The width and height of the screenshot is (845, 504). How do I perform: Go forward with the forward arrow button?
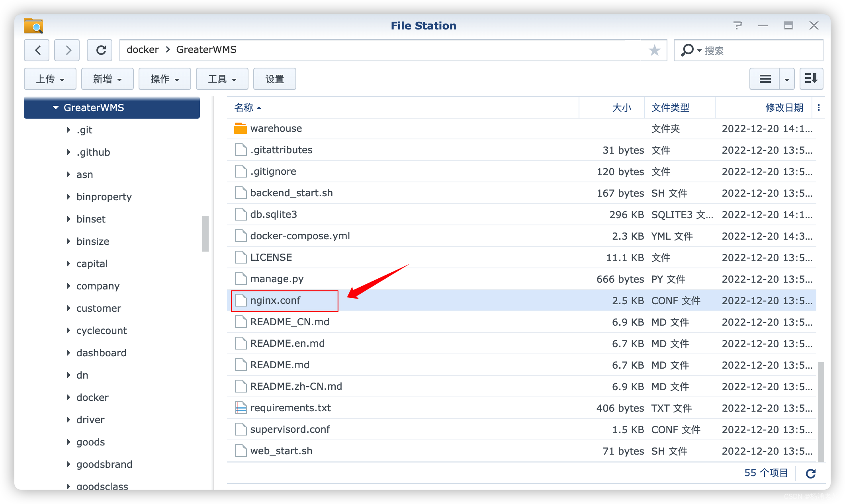(x=67, y=50)
